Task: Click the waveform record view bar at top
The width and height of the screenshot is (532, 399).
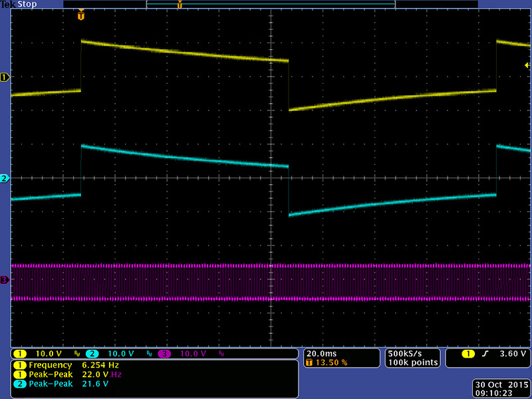Action: click(x=270, y=4)
